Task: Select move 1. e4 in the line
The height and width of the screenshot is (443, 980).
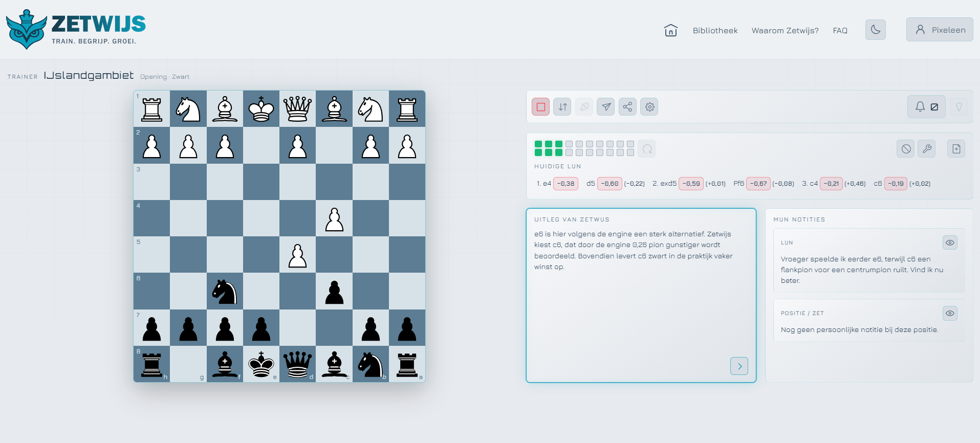Action: point(544,183)
